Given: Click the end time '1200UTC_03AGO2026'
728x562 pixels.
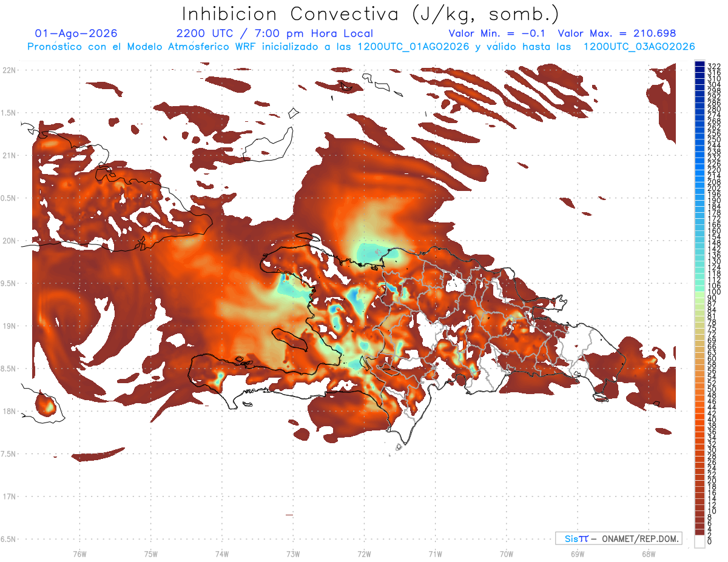Looking at the screenshot, I should pos(639,47).
